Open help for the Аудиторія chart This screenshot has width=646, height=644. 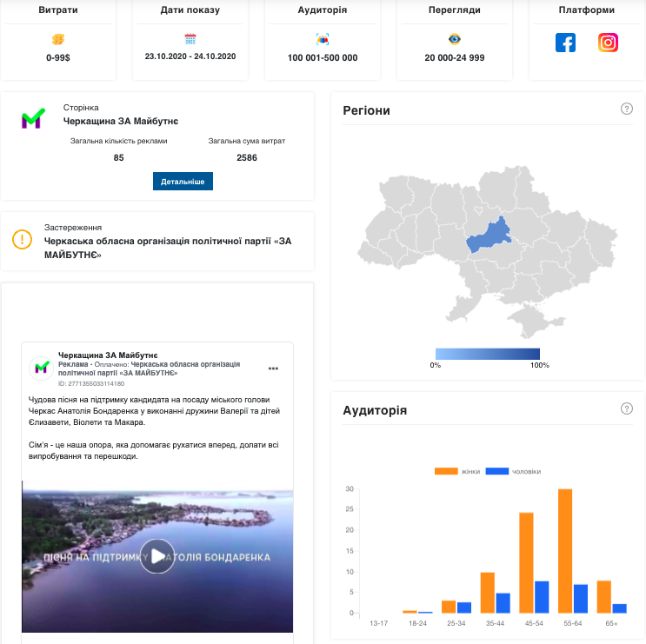pyautogui.click(x=626, y=408)
